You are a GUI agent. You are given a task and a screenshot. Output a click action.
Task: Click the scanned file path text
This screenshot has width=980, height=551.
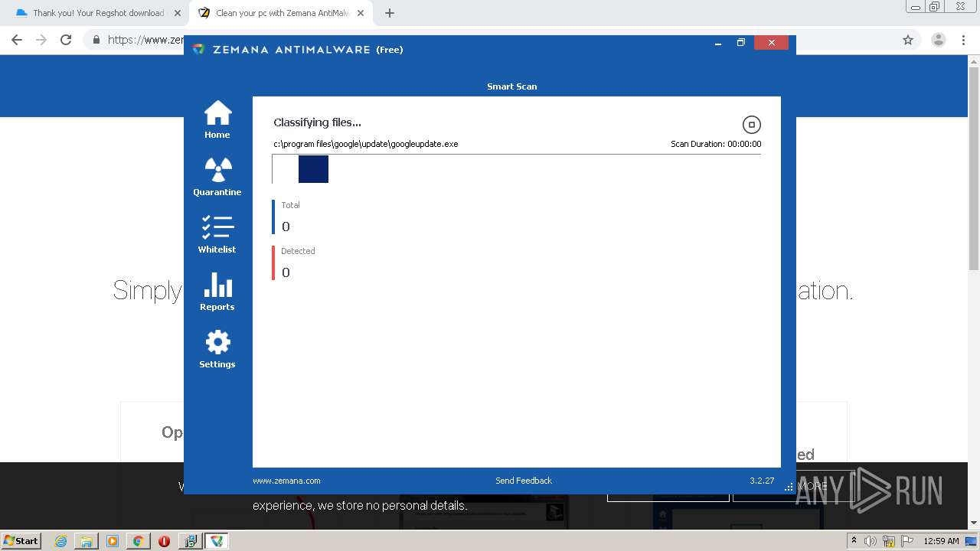tap(366, 144)
